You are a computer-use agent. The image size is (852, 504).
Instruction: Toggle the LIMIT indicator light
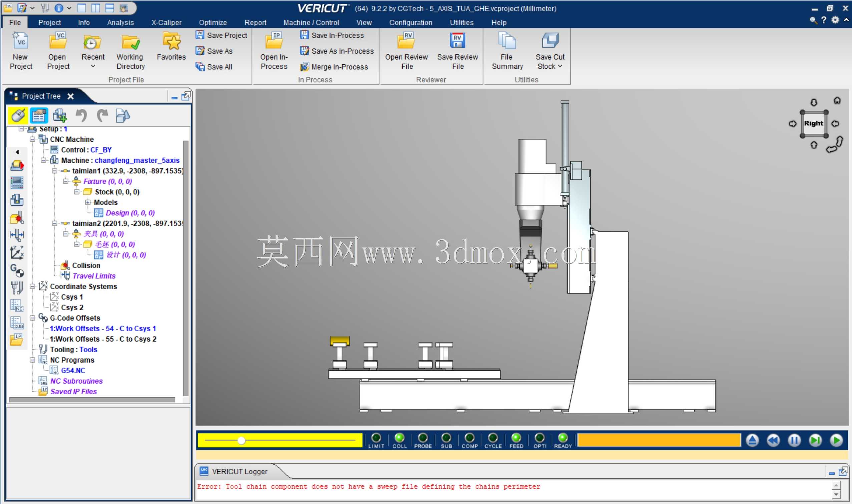(x=376, y=437)
